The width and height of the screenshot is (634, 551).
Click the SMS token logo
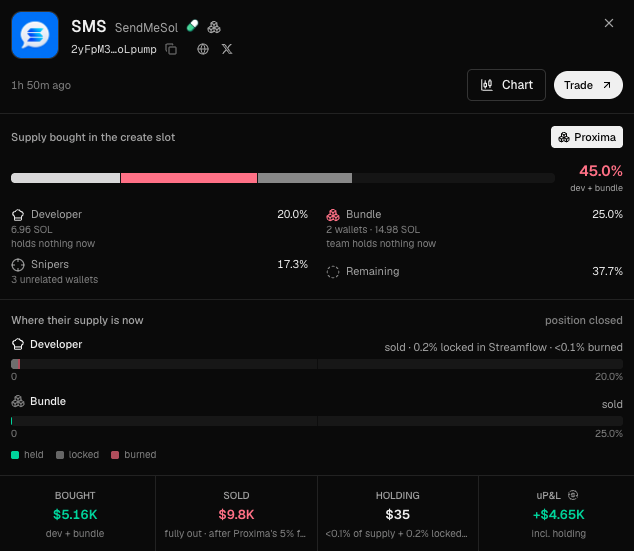pos(35,35)
